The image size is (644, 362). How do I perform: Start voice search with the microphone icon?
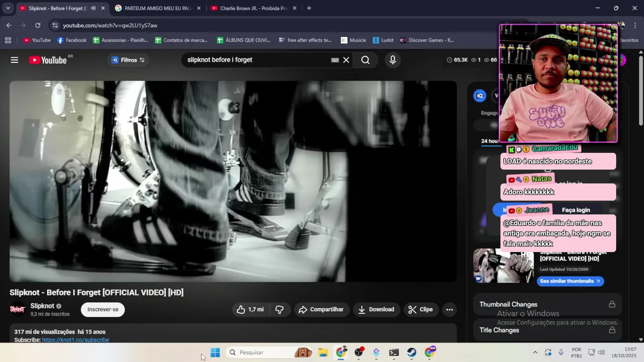click(393, 60)
